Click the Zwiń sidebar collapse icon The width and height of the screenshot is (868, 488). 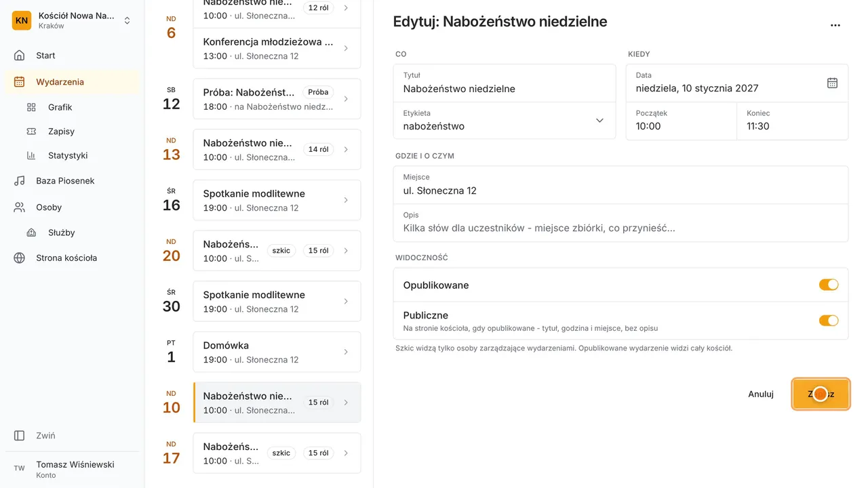[x=20, y=436]
